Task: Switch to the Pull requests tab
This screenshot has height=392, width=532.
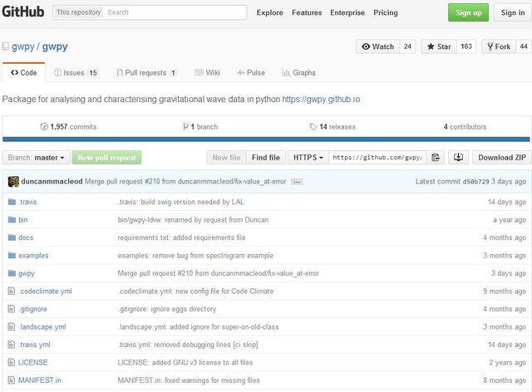Action: coord(146,73)
